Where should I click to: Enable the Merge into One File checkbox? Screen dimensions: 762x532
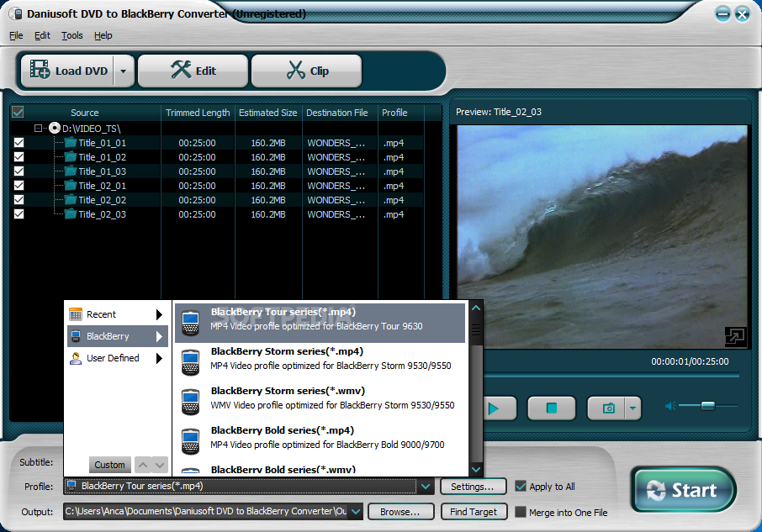pyautogui.click(x=521, y=512)
